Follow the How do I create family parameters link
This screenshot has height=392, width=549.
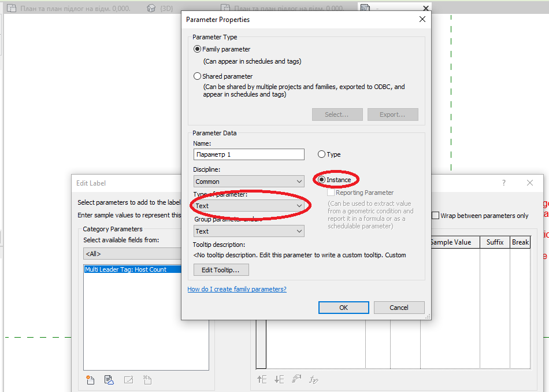[236, 289]
